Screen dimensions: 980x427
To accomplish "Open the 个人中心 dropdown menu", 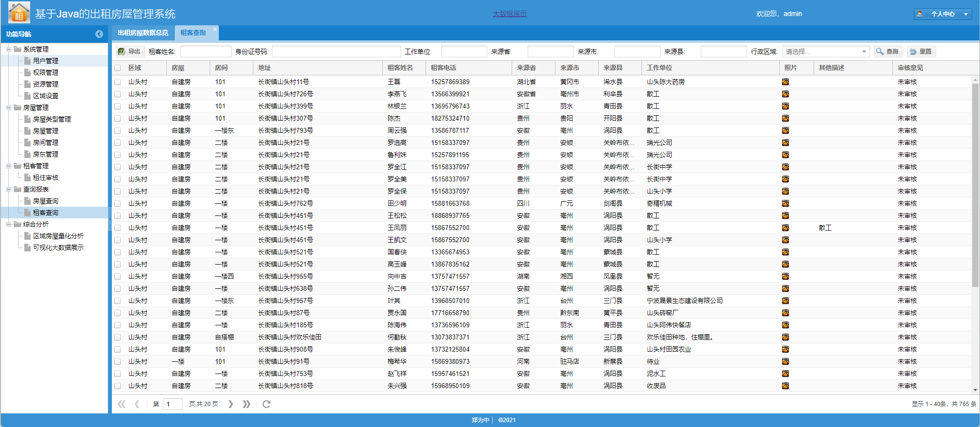I will point(965,14).
